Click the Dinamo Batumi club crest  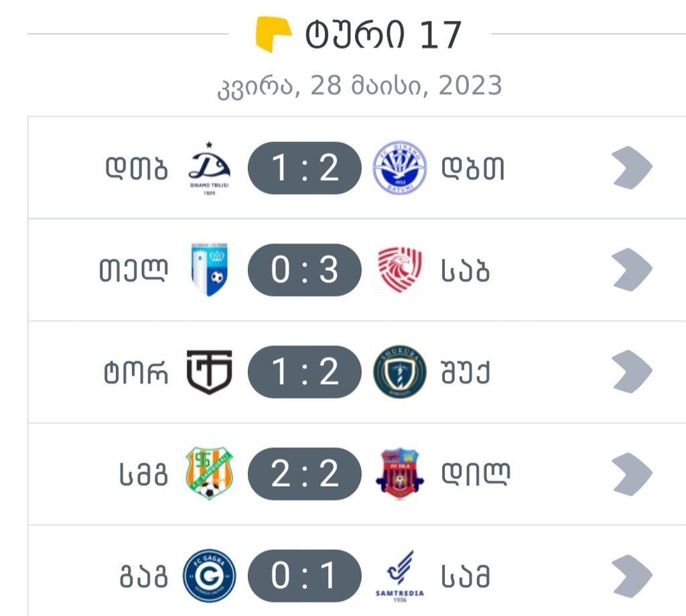399,168
